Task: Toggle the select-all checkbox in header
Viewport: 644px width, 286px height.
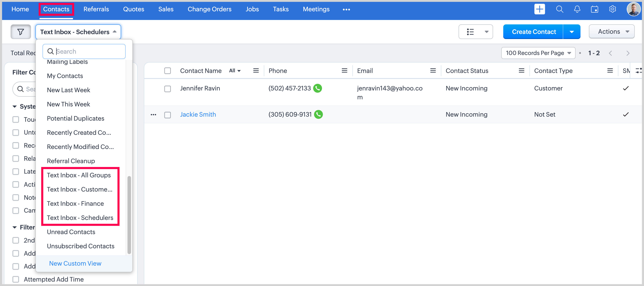Action: (x=167, y=71)
